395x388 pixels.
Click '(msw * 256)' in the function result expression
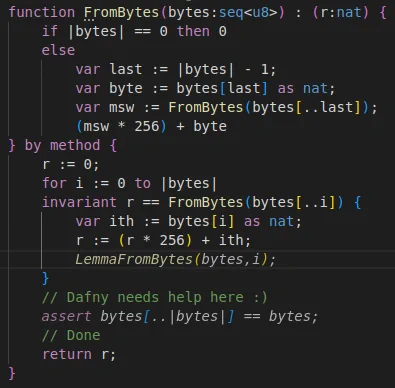(x=121, y=126)
